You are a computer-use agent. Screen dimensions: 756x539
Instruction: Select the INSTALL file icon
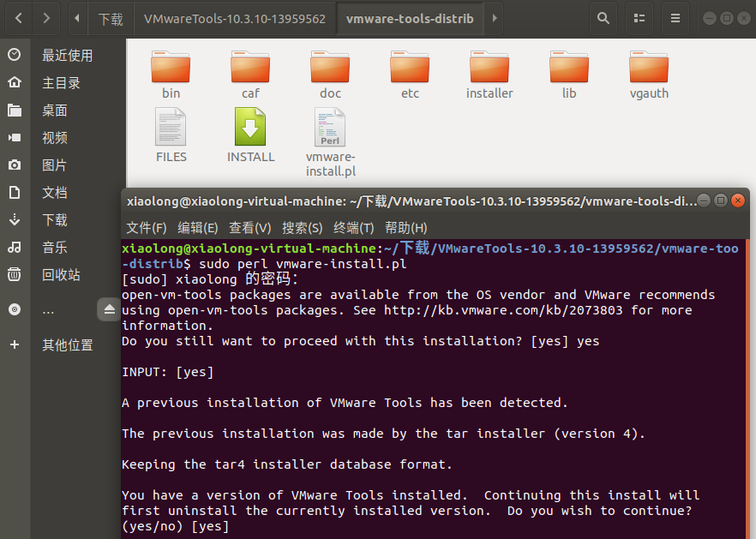(x=250, y=126)
